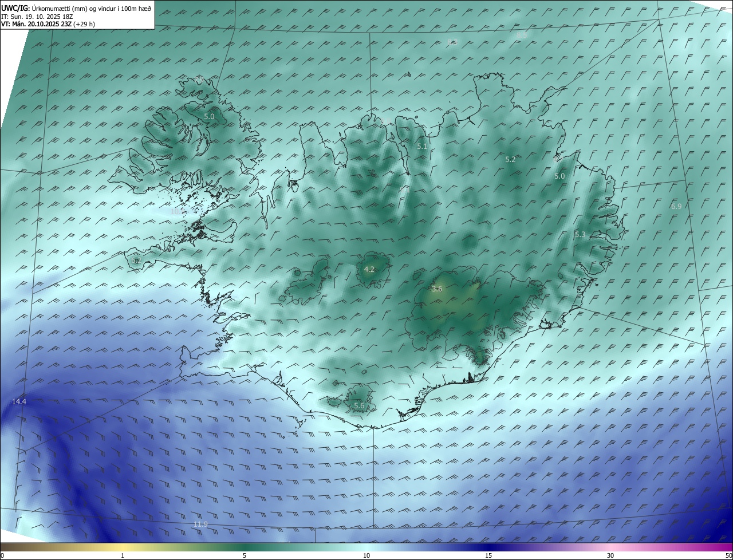733x560 pixels.
Task: Select the 4.2 value on the central glacier
Action: [x=369, y=269]
